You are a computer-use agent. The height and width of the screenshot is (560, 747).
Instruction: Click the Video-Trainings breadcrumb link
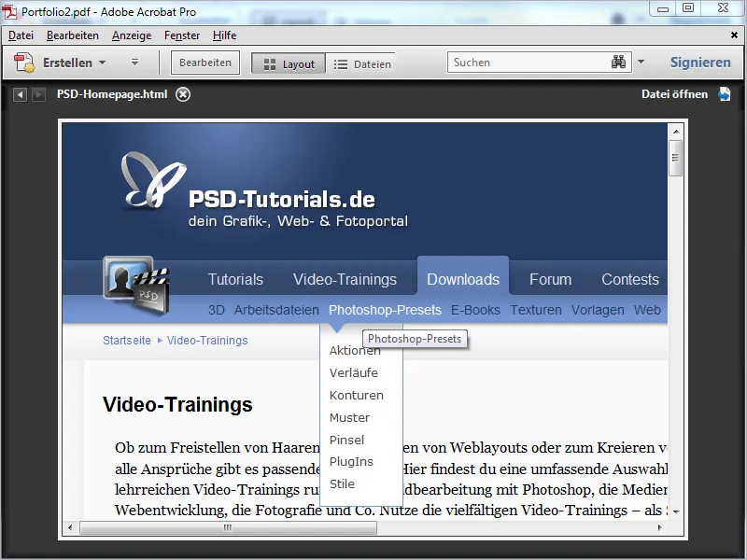tap(207, 341)
